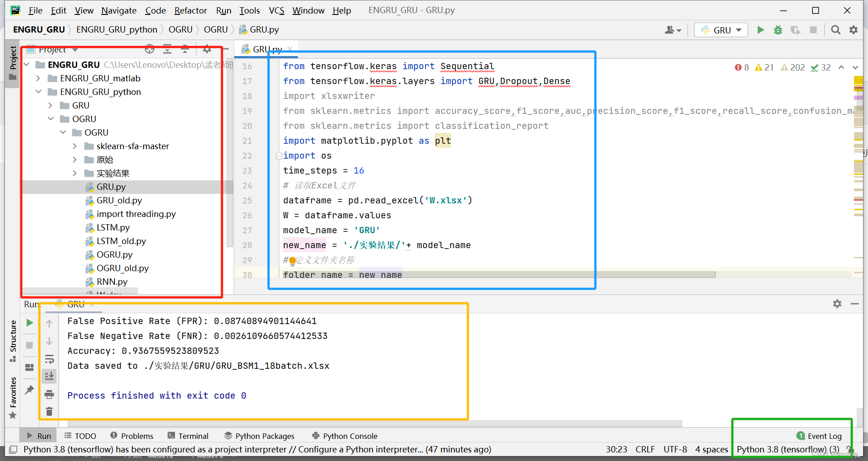The width and height of the screenshot is (868, 461).
Task: Click the ENGRU_GRU_python breadcrumb
Action: coord(117,29)
